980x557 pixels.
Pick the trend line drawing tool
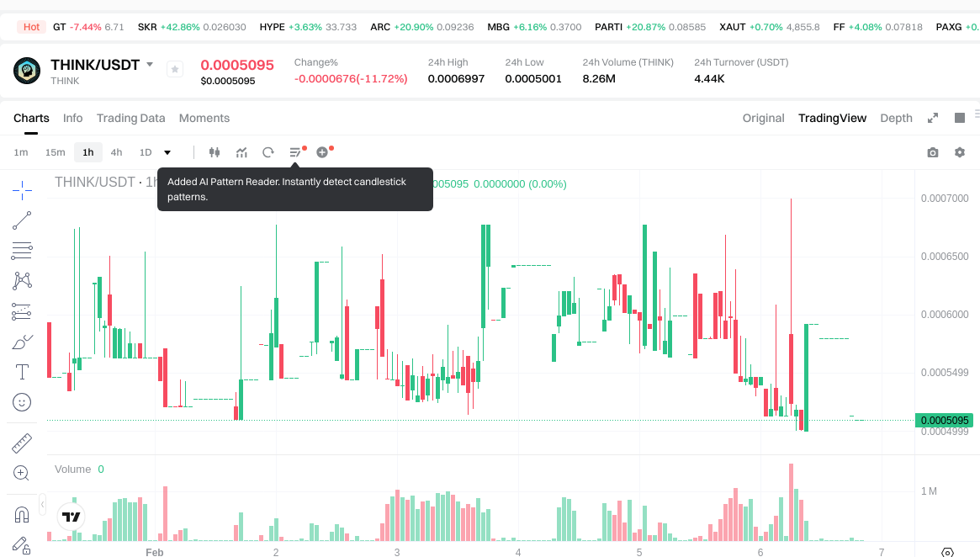tap(22, 220)
